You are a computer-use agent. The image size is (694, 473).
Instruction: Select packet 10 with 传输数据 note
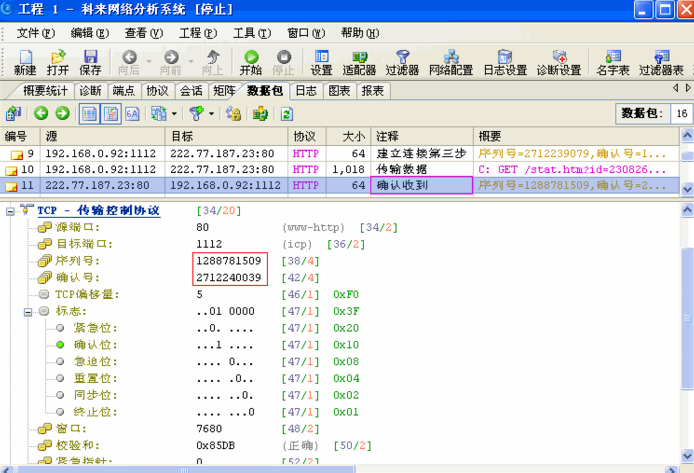339,169
